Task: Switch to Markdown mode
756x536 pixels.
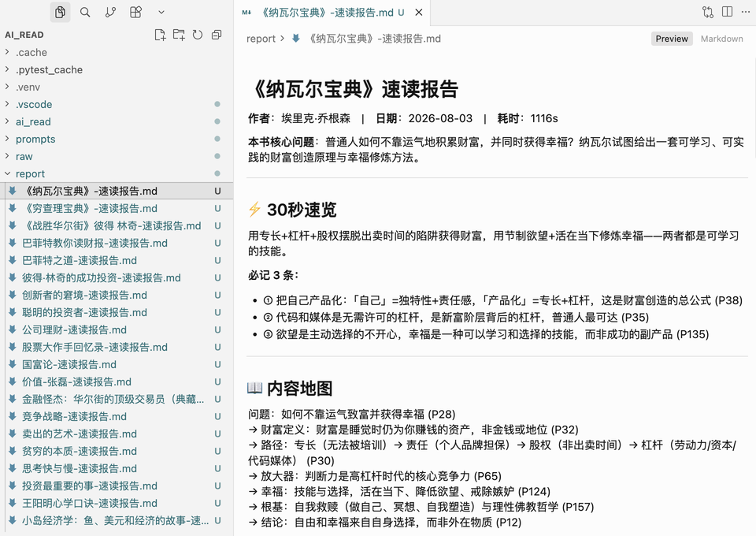Action: coord(722,39)
